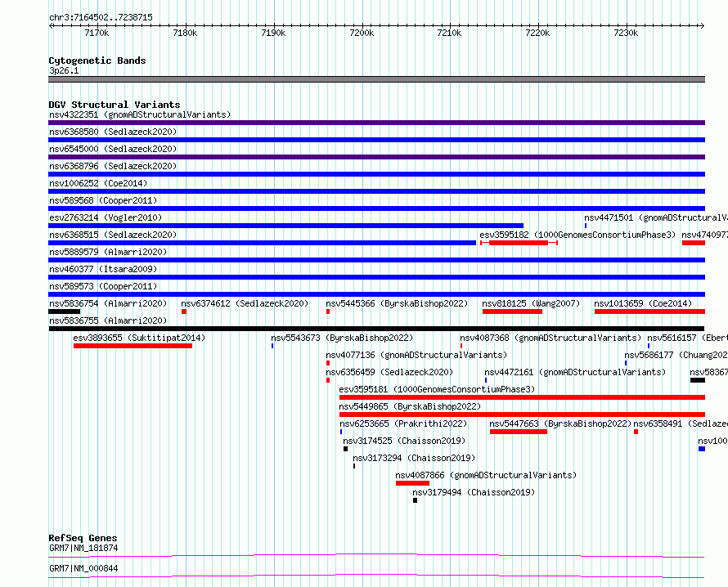728x587 pixels.
Task: Click nsv5616157 variant label
Action: pyautogui.click(x=687, y=338)
